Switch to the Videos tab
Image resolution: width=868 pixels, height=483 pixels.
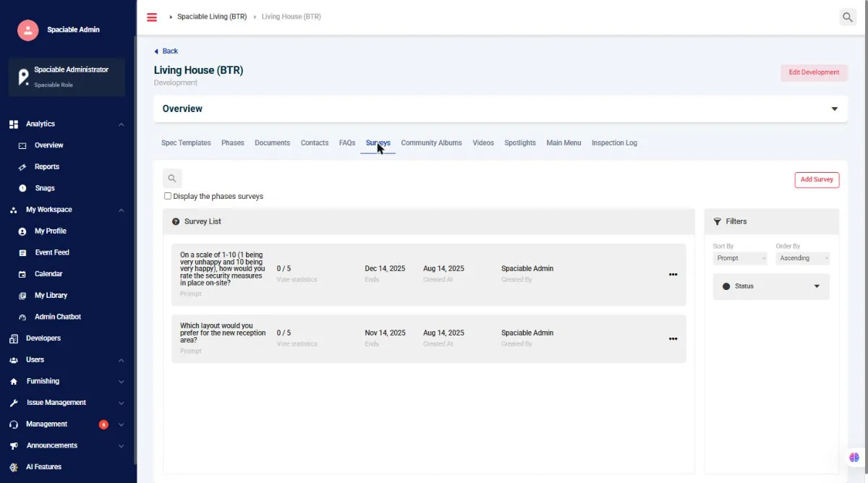click(483, 143)
